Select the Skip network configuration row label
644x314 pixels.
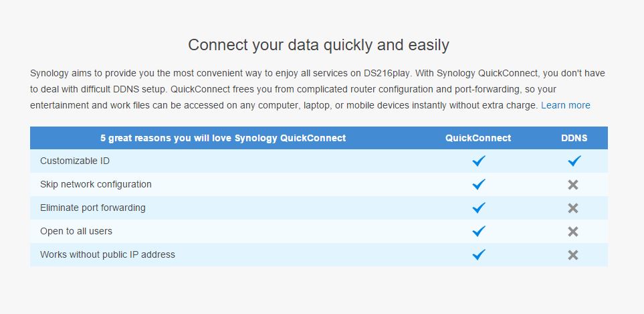coord(96,184)
